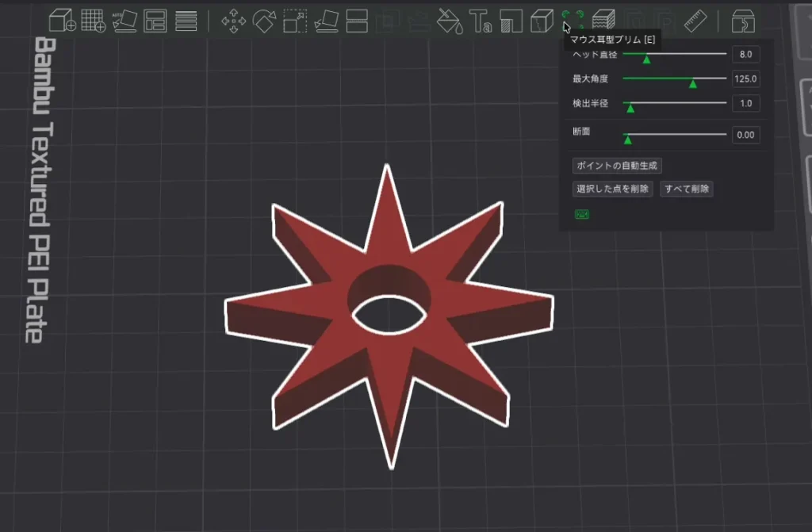The image size is (812, 532).
Task: Select the Scale tool
Action: [x=295, y=21]
